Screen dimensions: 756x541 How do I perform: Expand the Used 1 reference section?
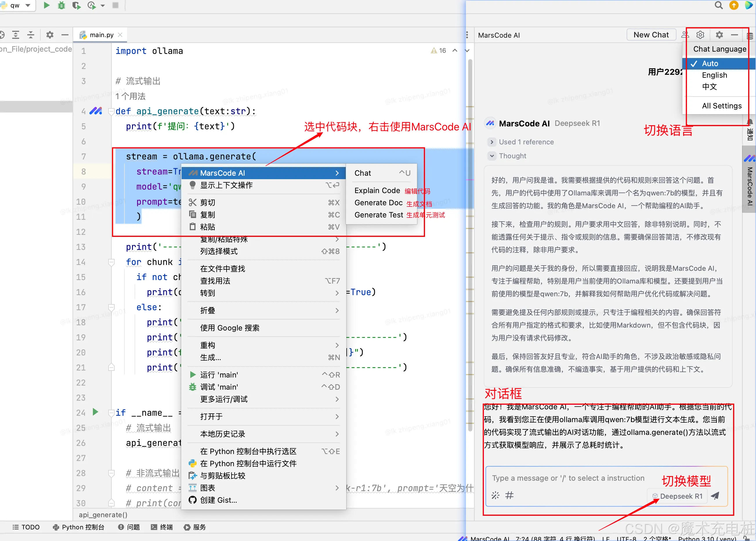point(492,142)
